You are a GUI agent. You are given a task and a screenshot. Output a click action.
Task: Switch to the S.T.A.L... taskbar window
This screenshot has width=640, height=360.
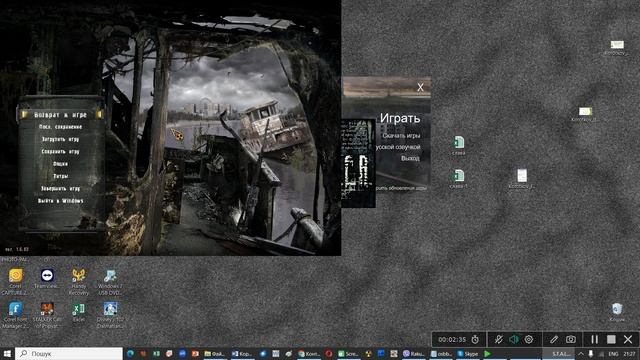click(x=558, y=353)
